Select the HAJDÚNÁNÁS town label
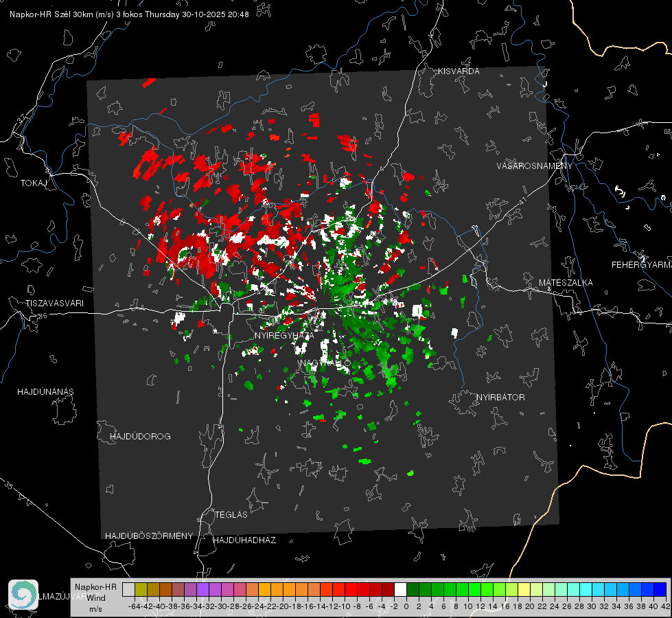672x618 pixels. 45,392
